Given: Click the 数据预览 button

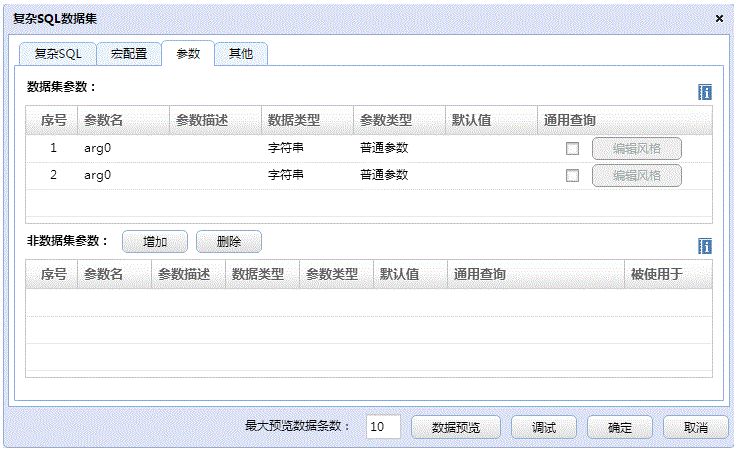Looking at the screenshot, I should point(456,427).
